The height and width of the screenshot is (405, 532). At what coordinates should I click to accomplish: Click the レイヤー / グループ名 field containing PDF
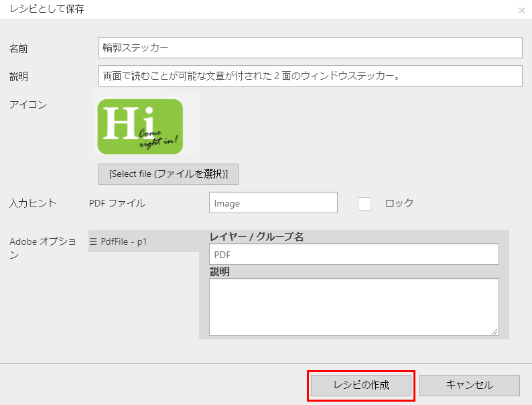[x=354, y=254]
